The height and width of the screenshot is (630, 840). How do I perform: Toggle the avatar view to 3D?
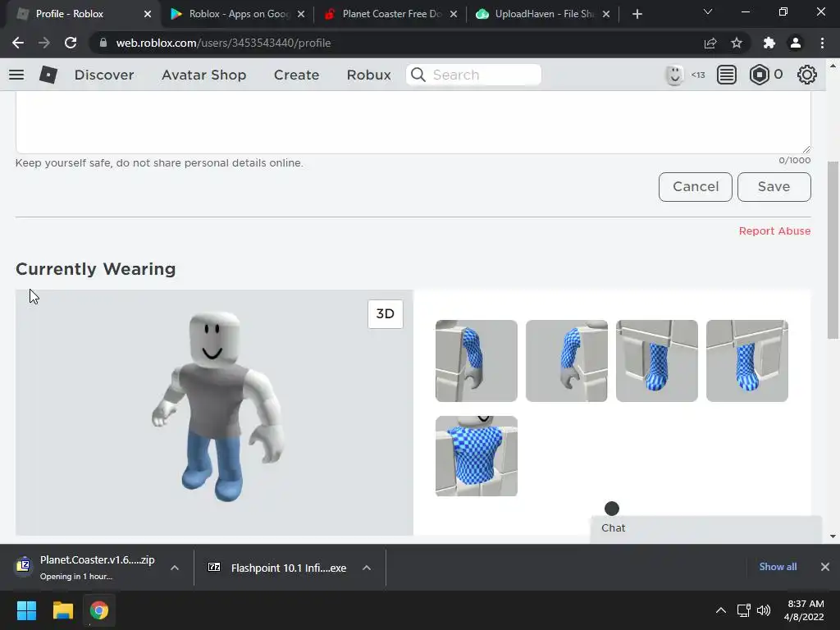[386, 314]
